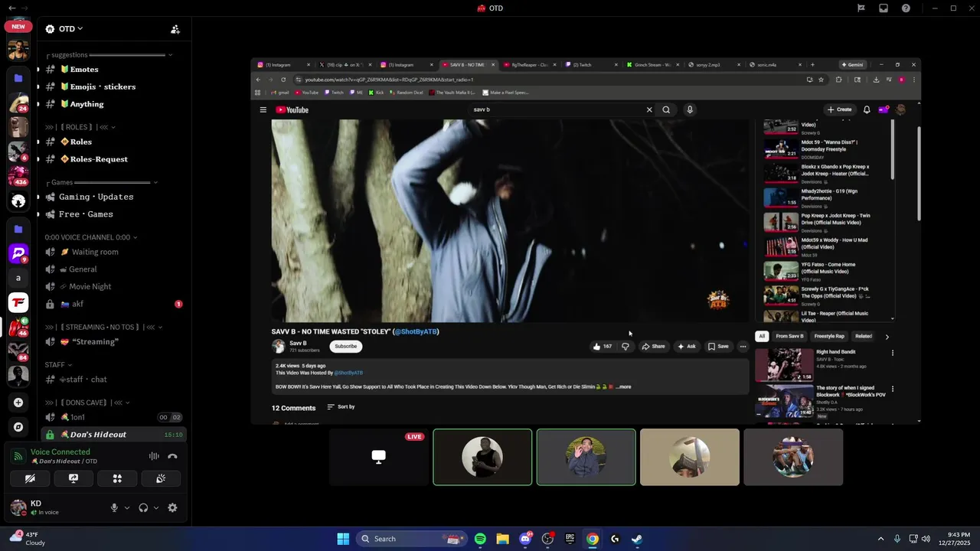The height and width of the screenshot is (551, 980).
Task: Open the Emojis • stickers channel
Action: pyautogui.click(x=115, y=86)
